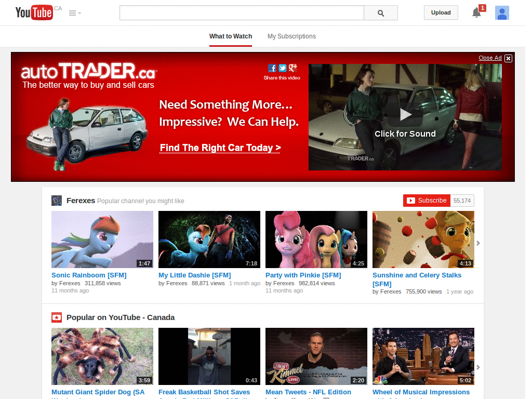
Task: Click the Upload button
Action: (441, 12)
